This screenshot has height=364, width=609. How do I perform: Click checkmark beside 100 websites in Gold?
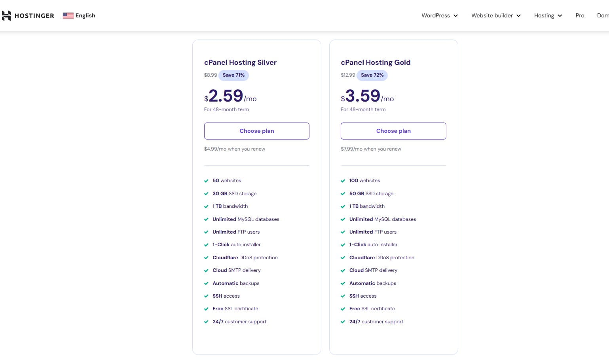(343, 181)
